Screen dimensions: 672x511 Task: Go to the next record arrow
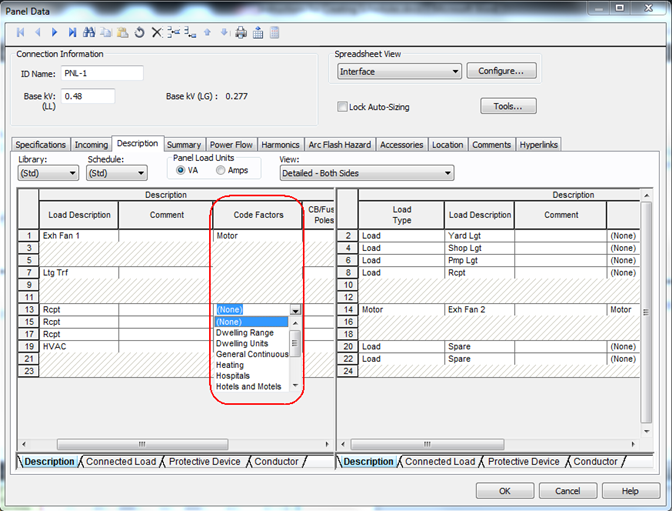tap(54, 32)
